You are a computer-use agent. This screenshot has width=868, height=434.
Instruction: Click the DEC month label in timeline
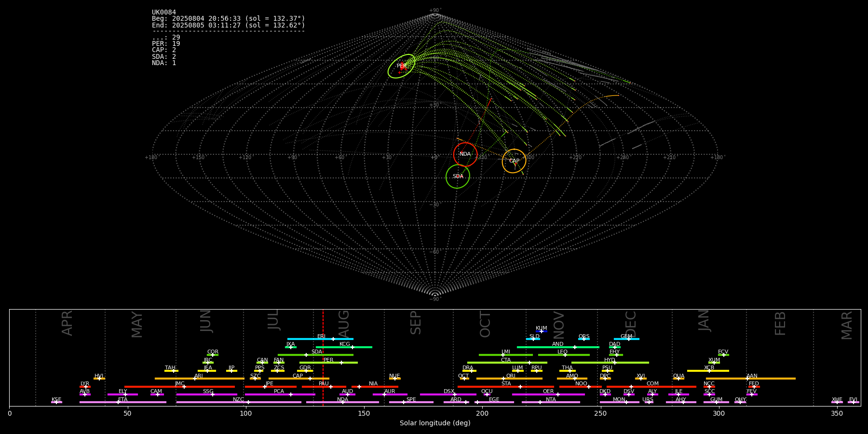point(631,324)
